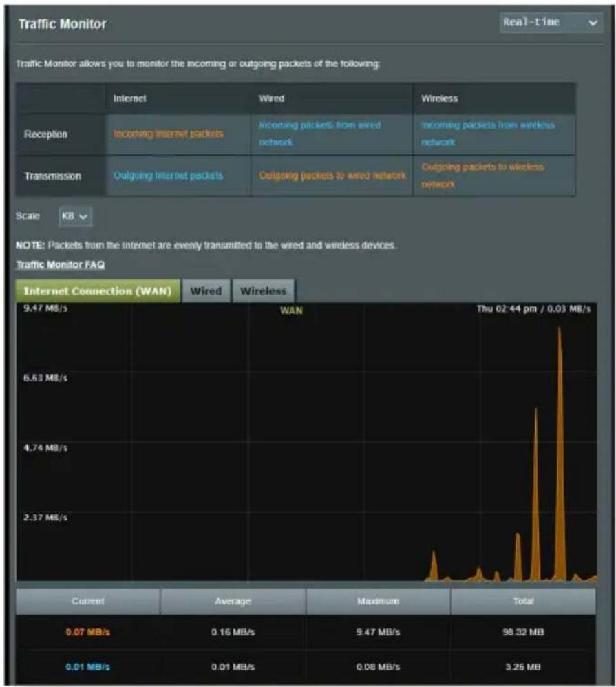Switch to the Wireless tab
The image size is (616, 687).
pos(264,291)
